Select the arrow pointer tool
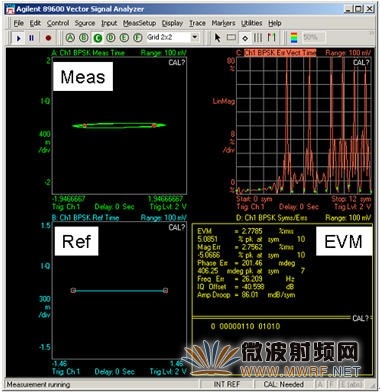 point(217,38)
